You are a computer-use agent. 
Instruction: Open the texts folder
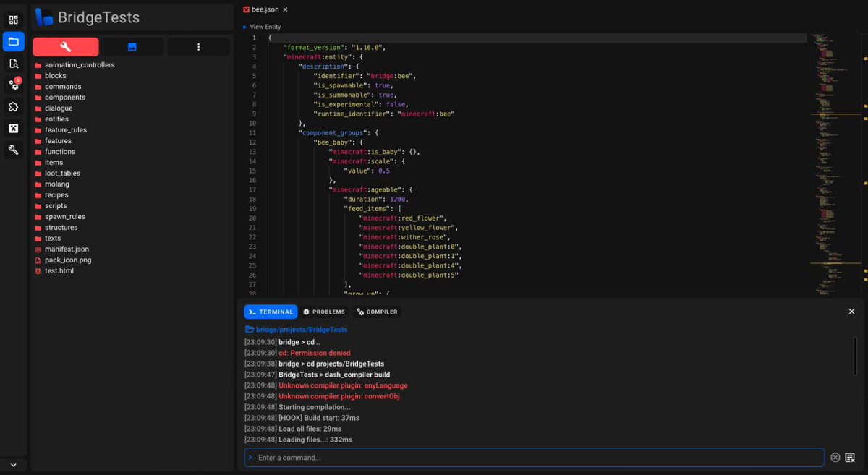tap(48, 239)
